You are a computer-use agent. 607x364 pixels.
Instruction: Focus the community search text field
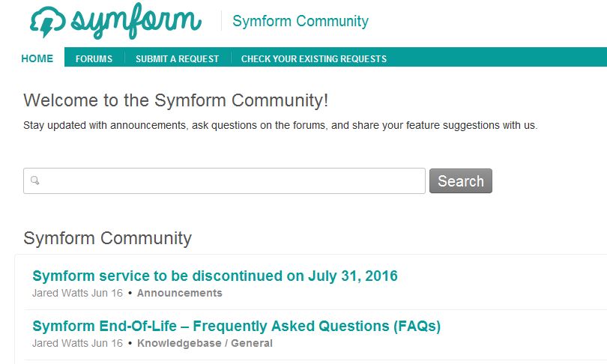point(224,181)
